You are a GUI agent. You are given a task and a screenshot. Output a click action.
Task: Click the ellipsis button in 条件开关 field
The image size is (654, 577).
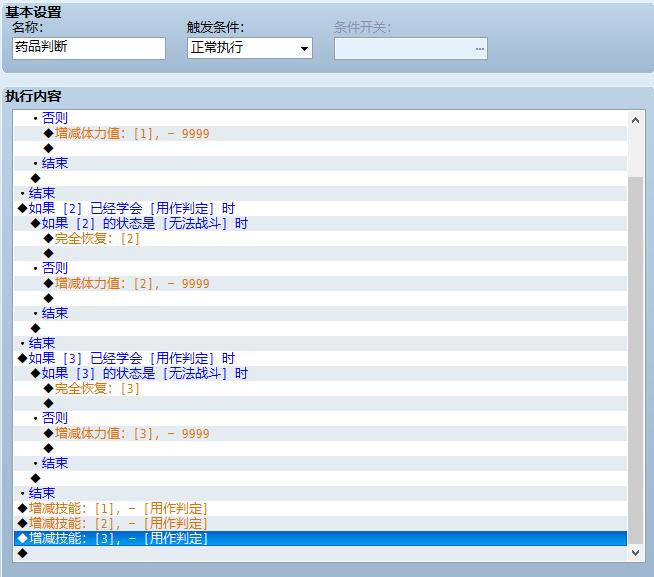[480, 49]
